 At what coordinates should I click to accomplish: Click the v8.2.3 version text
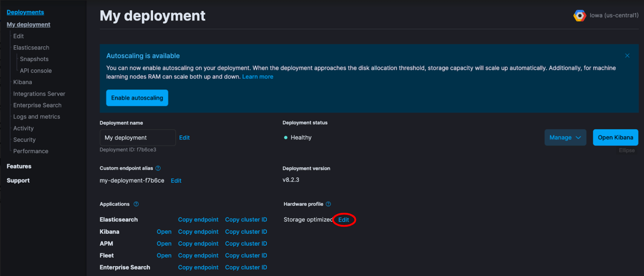tap(291, 180)
